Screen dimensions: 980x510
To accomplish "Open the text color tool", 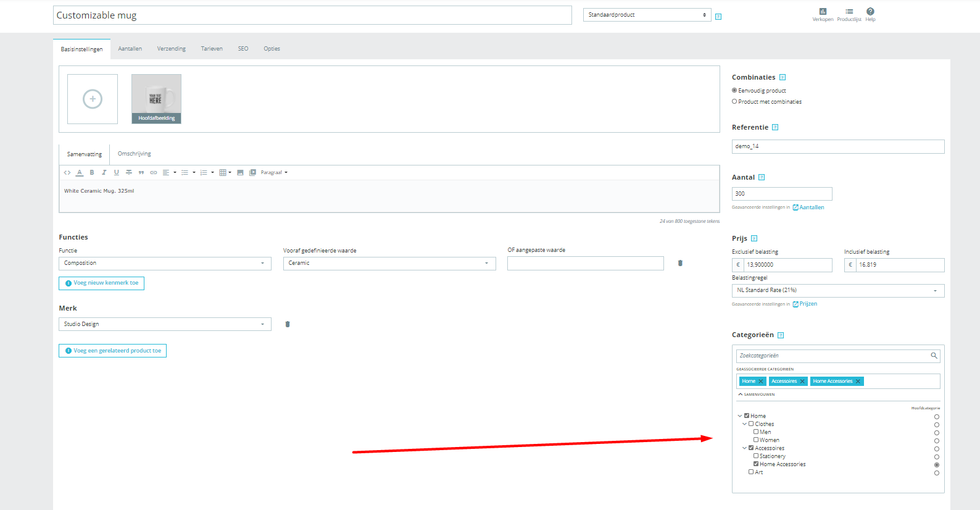I will 80,173.
